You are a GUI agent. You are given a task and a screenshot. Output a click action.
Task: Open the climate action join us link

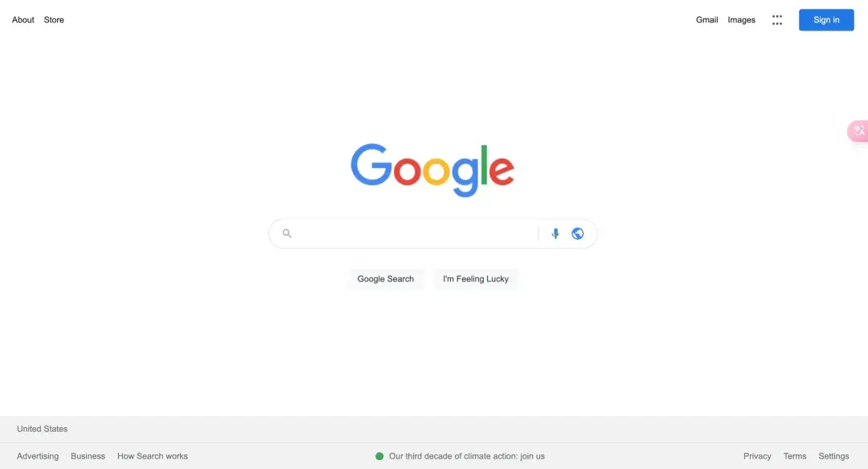(467, 456)
